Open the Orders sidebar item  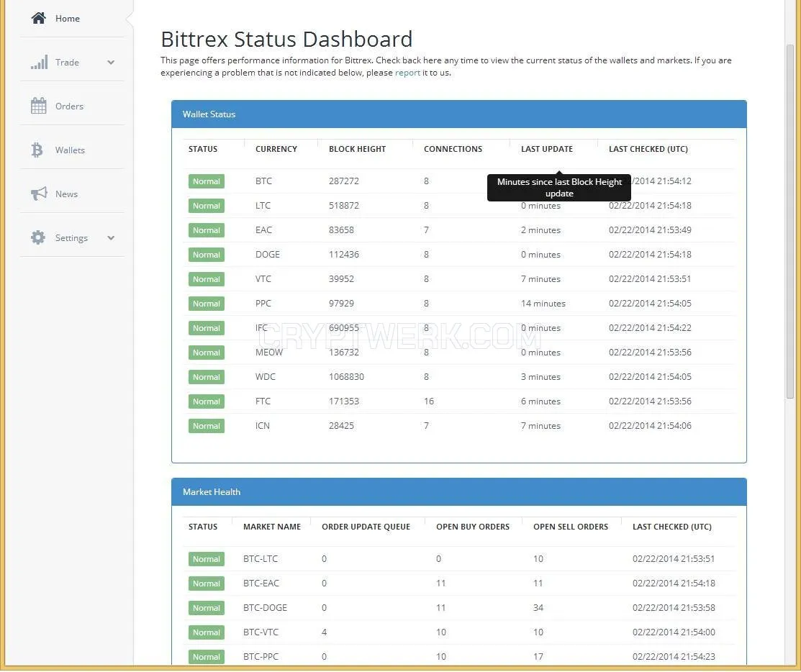tap(72, 106)
